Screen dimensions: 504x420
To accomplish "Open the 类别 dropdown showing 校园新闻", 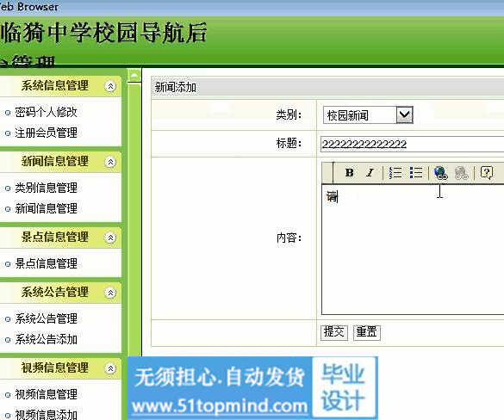I will coord(368,115).
